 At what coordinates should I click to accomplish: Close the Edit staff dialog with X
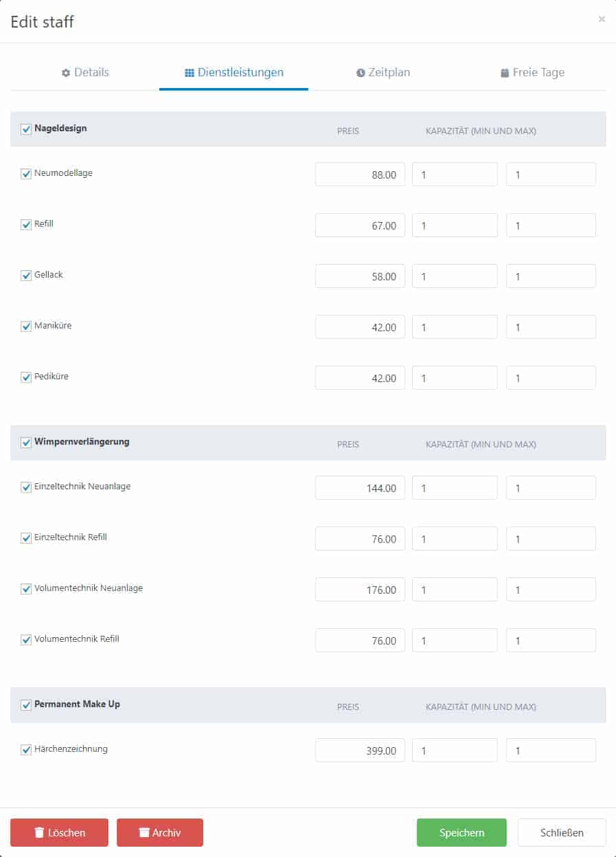pyautogui.click(x=602, y=19)
